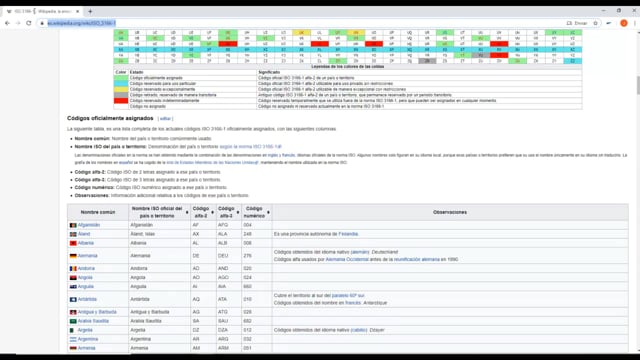Open the Alemania link
Image resolution: width=640 pixels, height=360 pixels.
tap(87, 256)
